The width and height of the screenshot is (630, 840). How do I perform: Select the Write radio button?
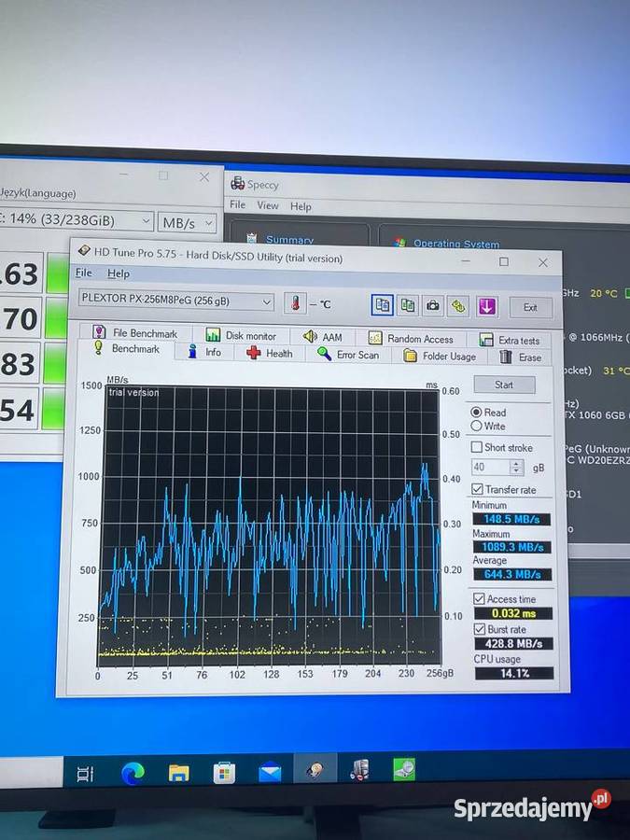477,427
